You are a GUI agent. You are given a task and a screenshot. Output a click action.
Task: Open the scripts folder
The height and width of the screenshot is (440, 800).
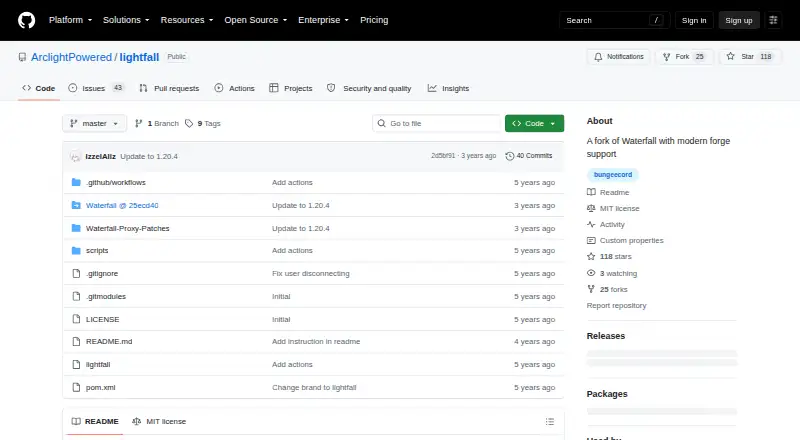tap(97, 250)
